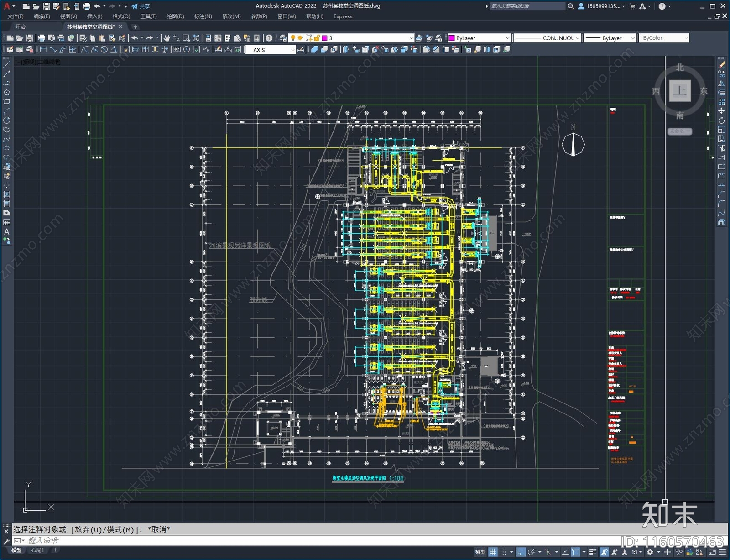The width and height of the screenshot is (730, 560).
Task: Switch to the 布局1 layout tab
Action: point(37,550)
